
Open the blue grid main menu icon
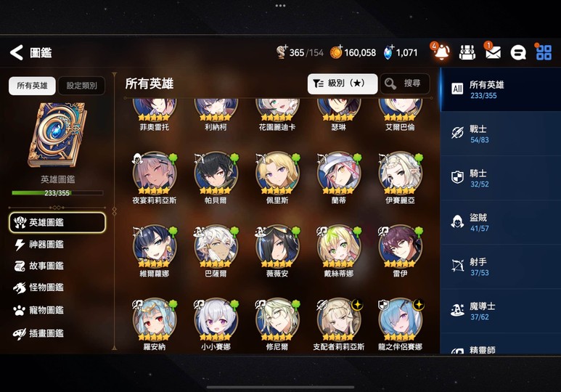pyautogui.click(x=544, y=52)
